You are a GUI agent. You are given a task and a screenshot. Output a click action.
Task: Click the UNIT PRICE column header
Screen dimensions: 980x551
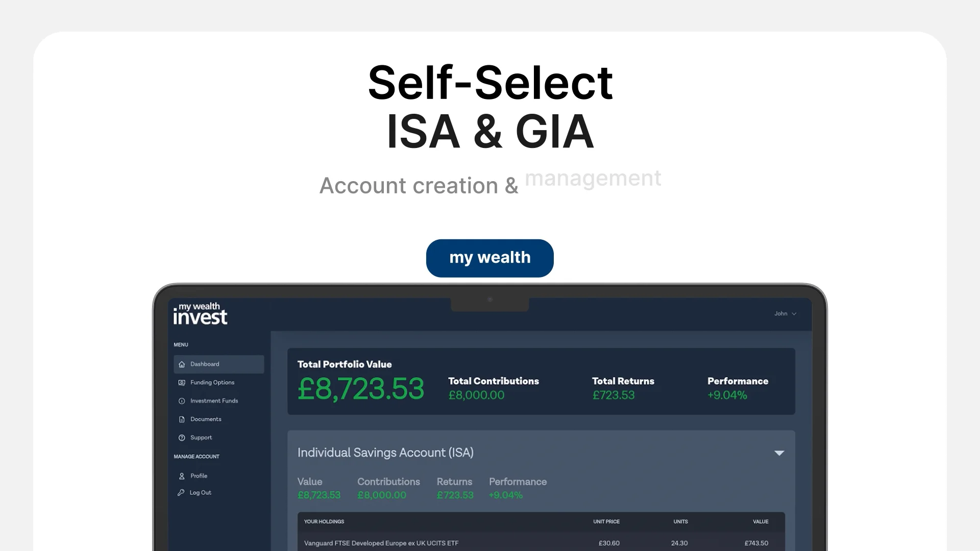[x=606, y=522]
